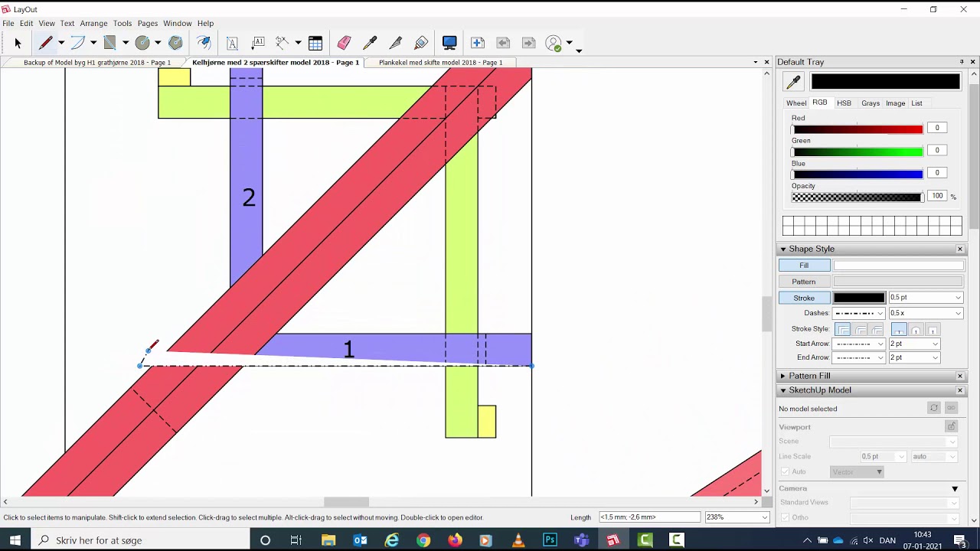
Task: Click the Opacity slider
Action: [857, 197]
